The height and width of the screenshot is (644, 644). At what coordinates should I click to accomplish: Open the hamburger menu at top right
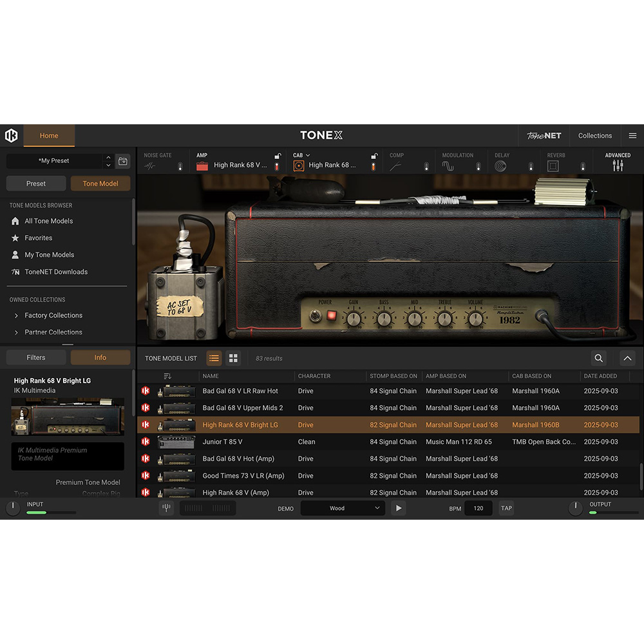tap(632, 136)
